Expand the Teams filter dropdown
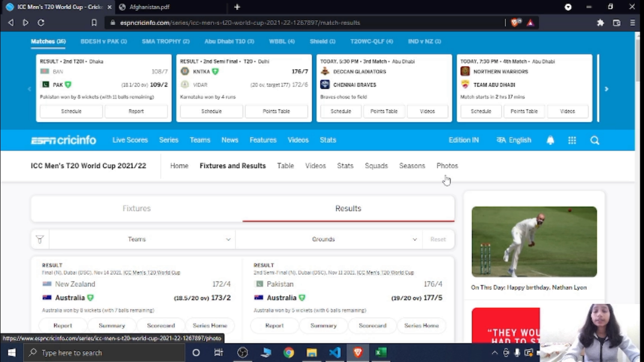644x362 pixels. point(142,239)
